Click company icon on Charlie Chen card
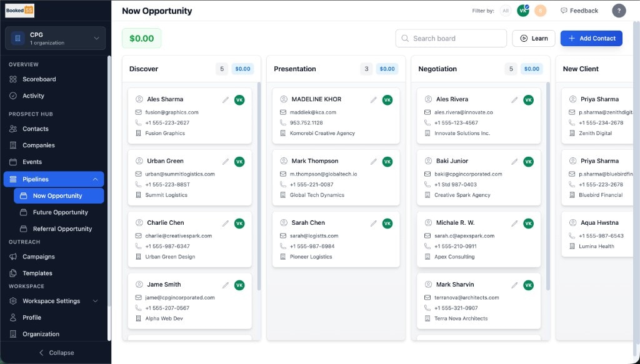Image resolution: width=640 pixels, height=364 pixels. coord(138,257)
